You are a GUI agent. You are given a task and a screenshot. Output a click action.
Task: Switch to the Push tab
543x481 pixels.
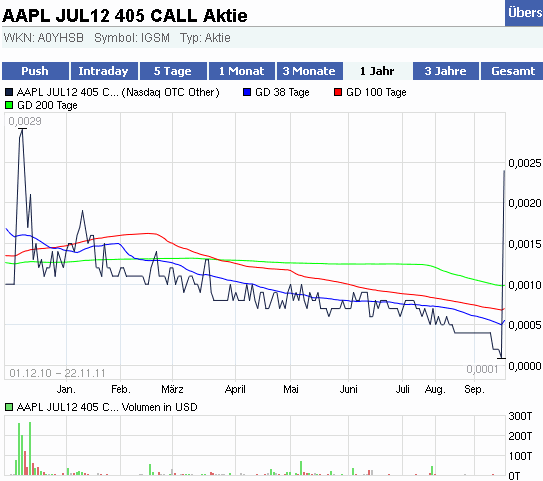(x=35, y=71)
